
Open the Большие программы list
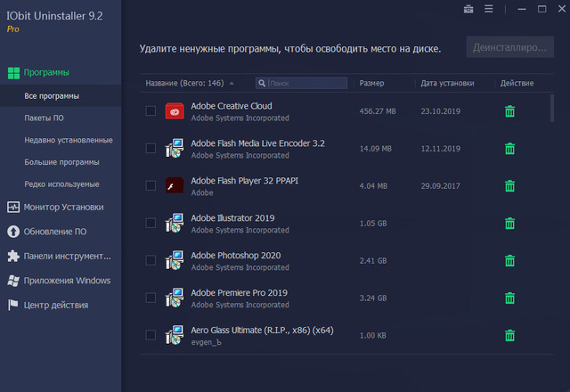(61, 162)
